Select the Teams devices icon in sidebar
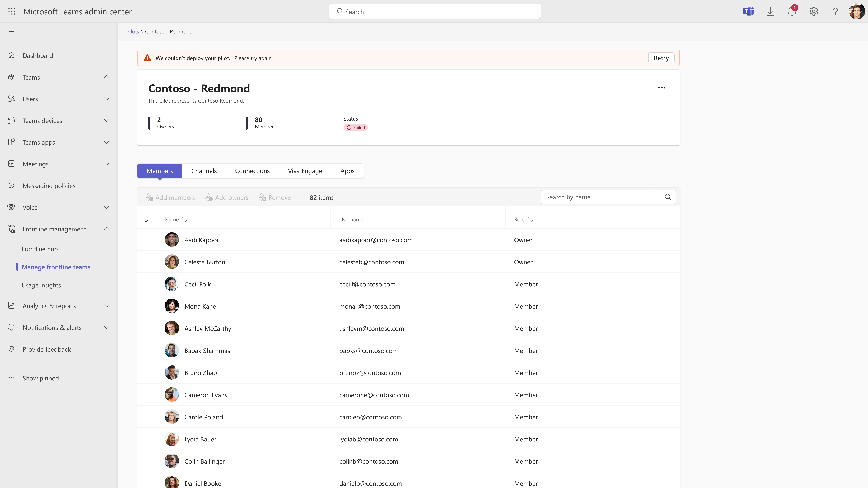The height and width of the screenshot is (488, 868). [11, 120]
